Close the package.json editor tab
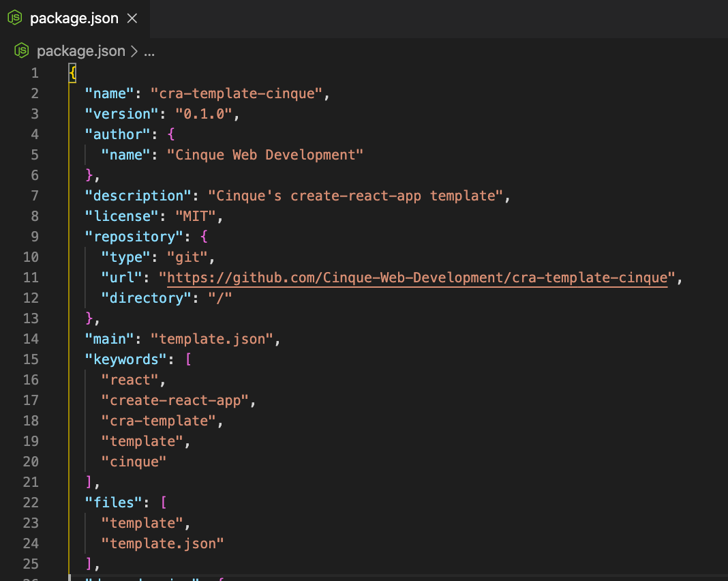The height and width of the screenshot is (581, 728). [132, 18]
